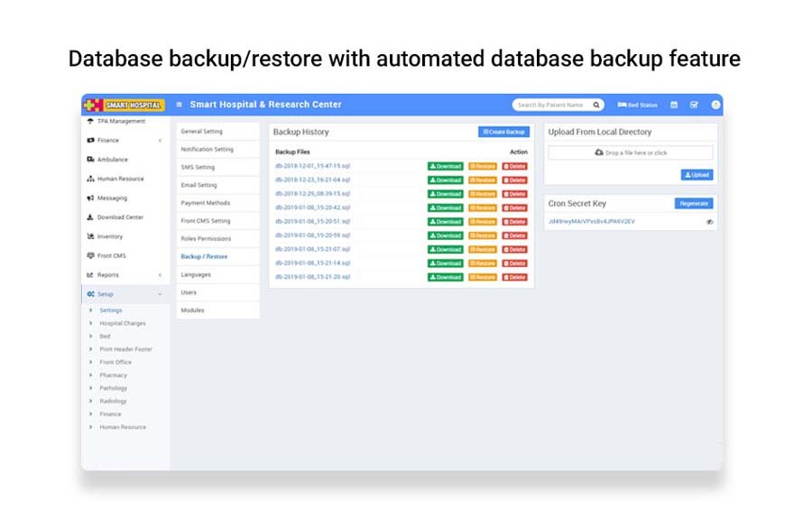The height and width of the screenshot is (526, 812).
Task: Click the file drop zone for upload
Action: 631,153
